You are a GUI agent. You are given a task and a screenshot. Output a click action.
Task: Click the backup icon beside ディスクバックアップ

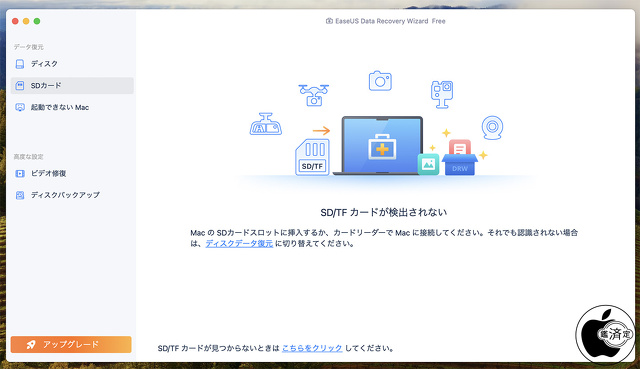pyautogui.click(x=20, y=195)
